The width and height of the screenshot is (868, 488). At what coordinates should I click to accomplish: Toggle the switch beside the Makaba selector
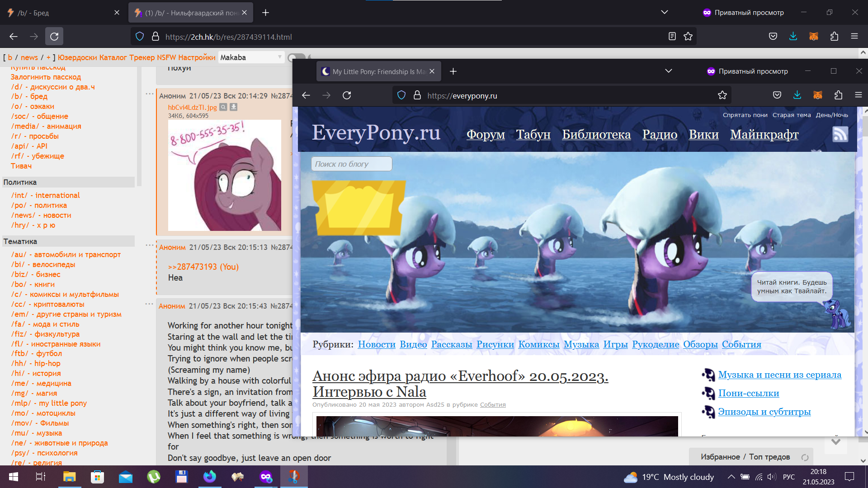[x=297, y=57]
